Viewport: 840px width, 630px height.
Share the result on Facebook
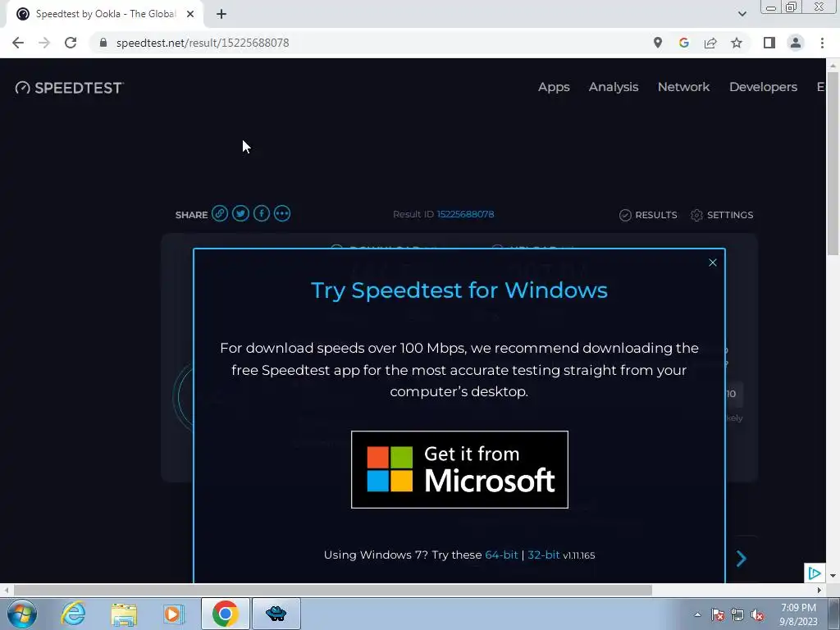262,214
